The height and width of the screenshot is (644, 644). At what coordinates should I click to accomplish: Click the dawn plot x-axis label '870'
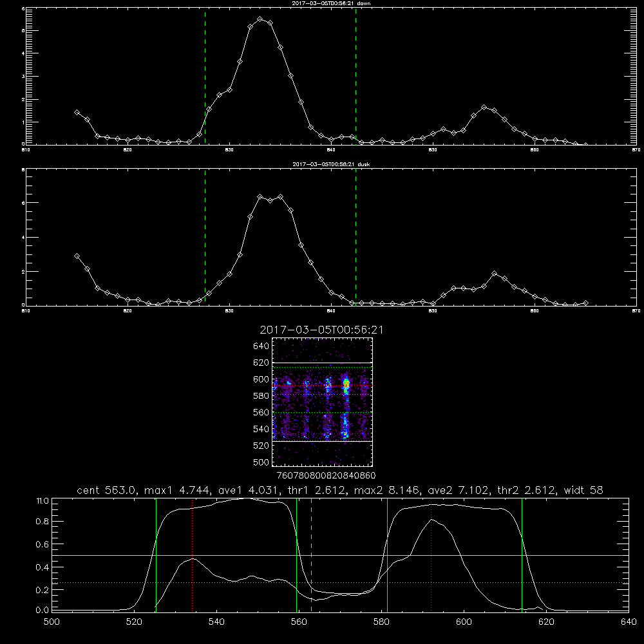[636, 150]
